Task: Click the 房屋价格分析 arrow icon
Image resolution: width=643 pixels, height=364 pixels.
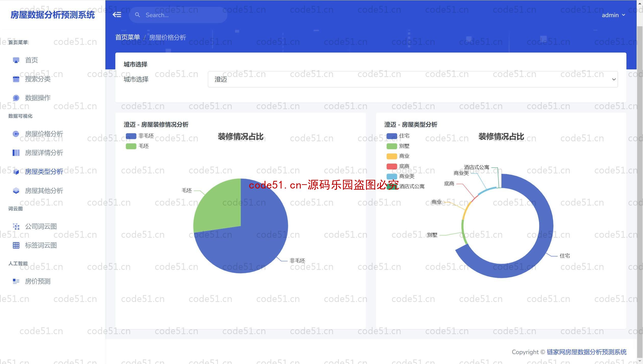Action: [x=16, y=134]
